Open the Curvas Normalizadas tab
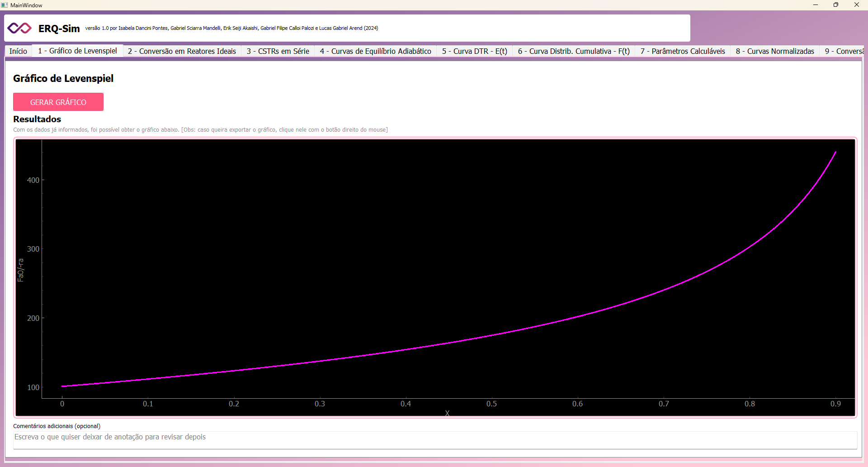868x467 pixels. (774, 51)
